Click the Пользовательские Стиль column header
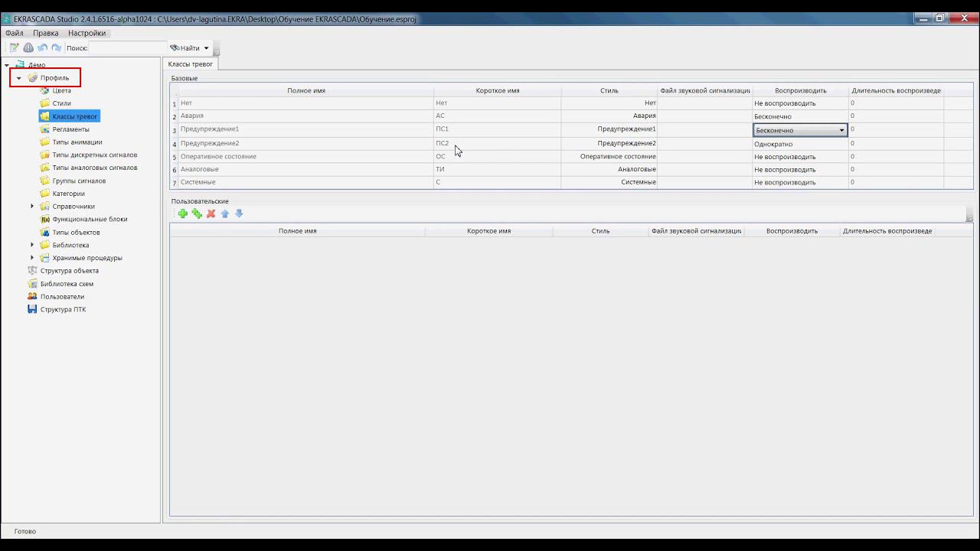980x551 pixels. (600, 231)
